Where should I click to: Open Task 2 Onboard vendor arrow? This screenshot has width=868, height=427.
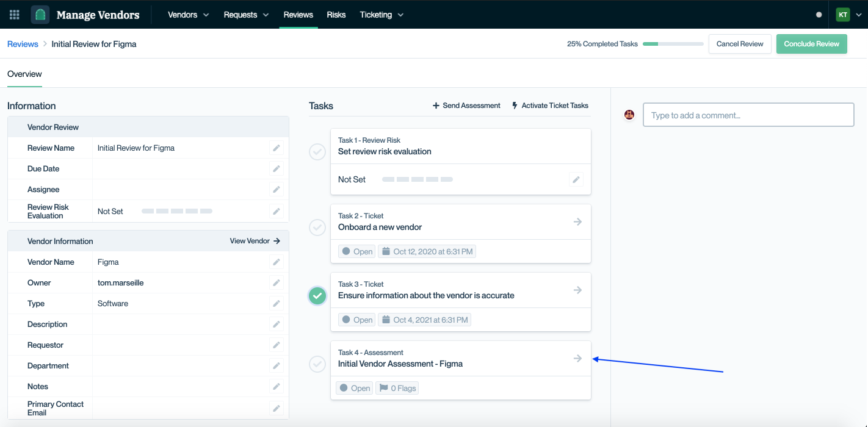tap(577, 222)
